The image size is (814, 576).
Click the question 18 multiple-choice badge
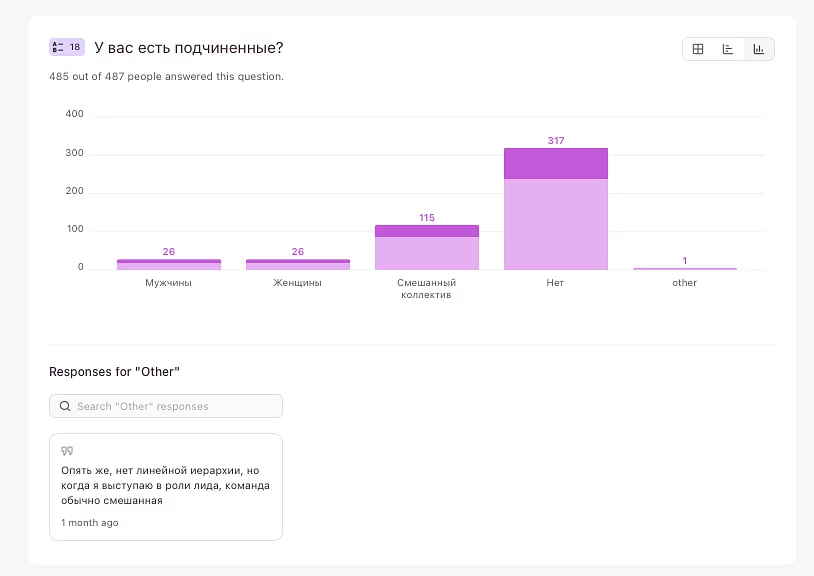(x=66, y=47)
